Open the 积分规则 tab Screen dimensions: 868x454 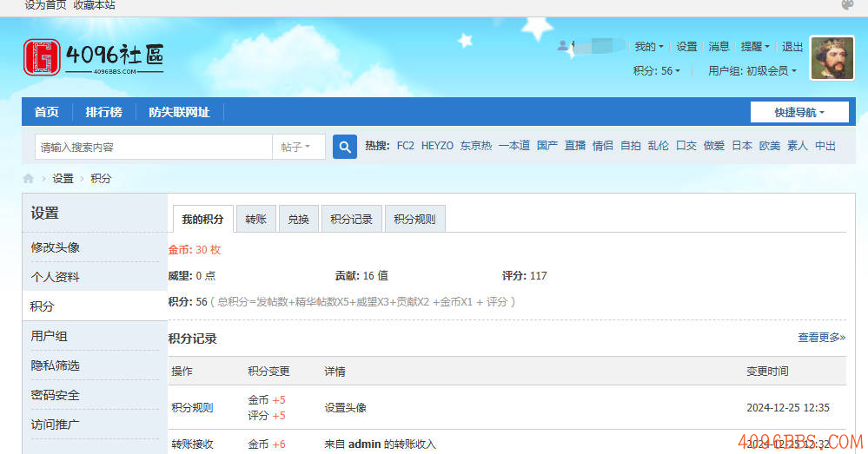414,220
